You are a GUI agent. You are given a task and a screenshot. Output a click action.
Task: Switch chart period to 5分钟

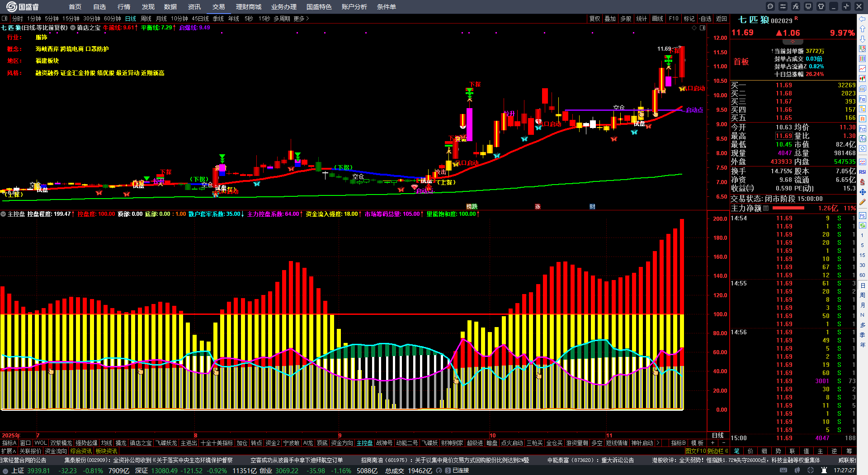click(52, 19)
